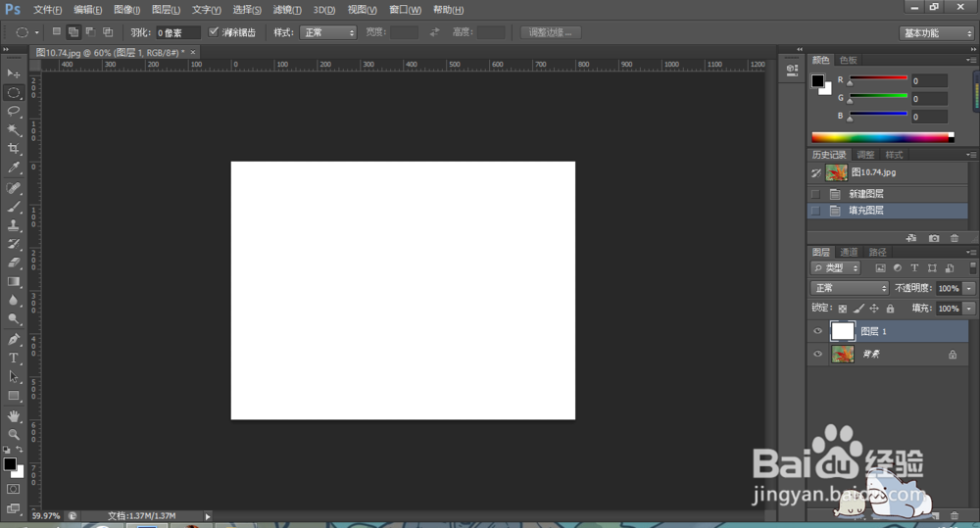Select the Eyedropper tool

pyautogui.click(x=13, y=168)
